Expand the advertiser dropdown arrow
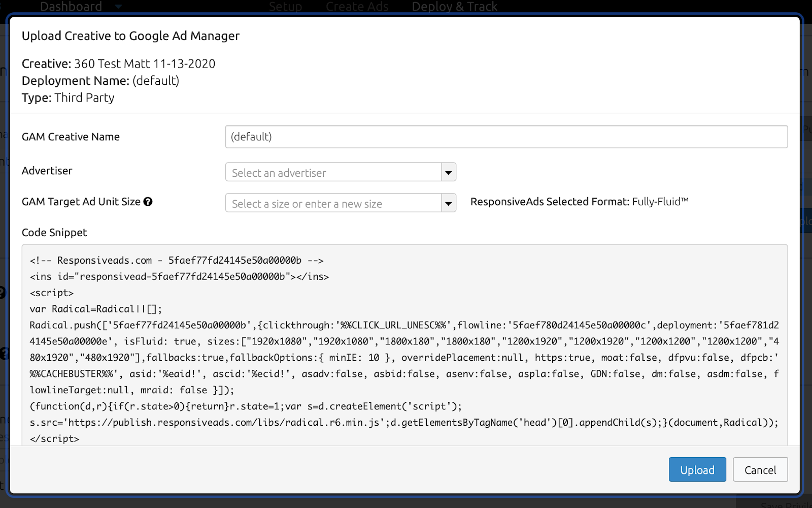The height and width of the screenshot is (508, 812). 449,172
